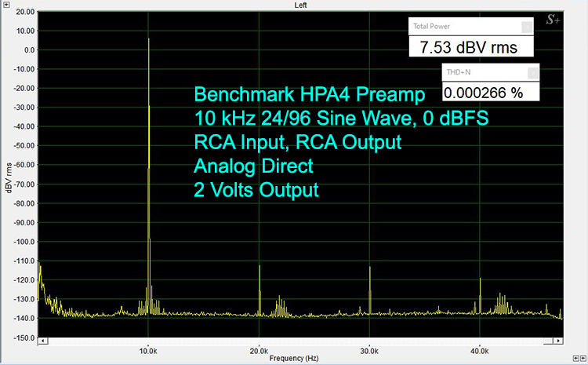Select the 7.53 dBV rms value

pyautogui.click(x=468, y=48)
